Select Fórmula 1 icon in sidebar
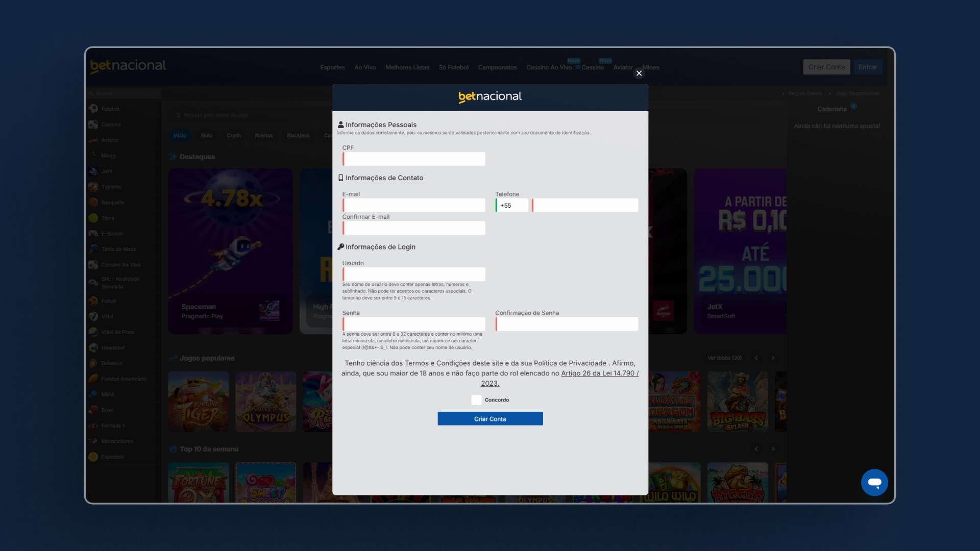Viewport: 980px width, 551px height. tap(93, 425)
